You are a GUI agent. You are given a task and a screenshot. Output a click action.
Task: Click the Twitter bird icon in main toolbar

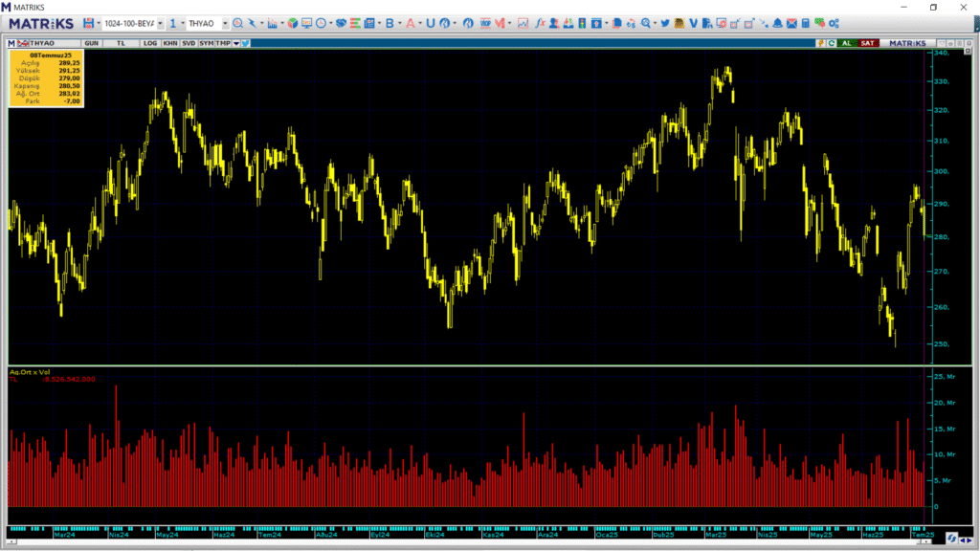pos(664,23)
